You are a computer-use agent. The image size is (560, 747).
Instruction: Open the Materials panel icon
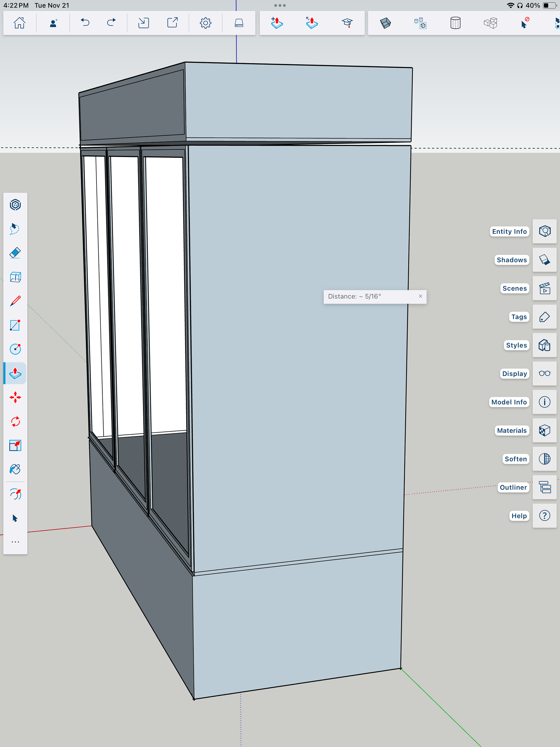pyautogui.click(x=545, y=431)
